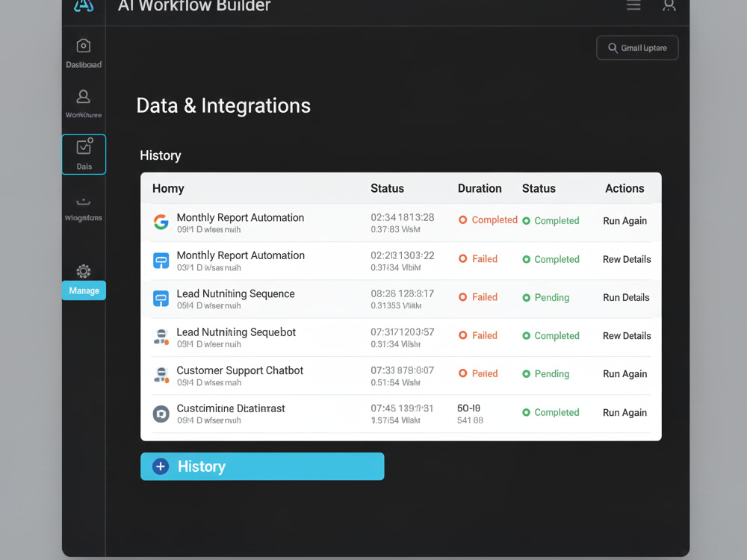Click Peiled status of Customer Support Chatbot
The height and width of the screenshot is (560, 747).
tap(478, 374)
